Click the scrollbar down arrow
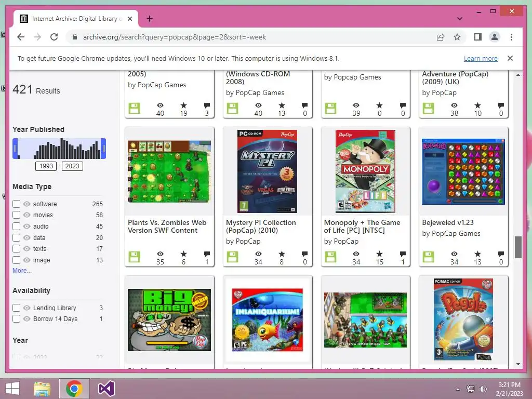 click(518, 364)
